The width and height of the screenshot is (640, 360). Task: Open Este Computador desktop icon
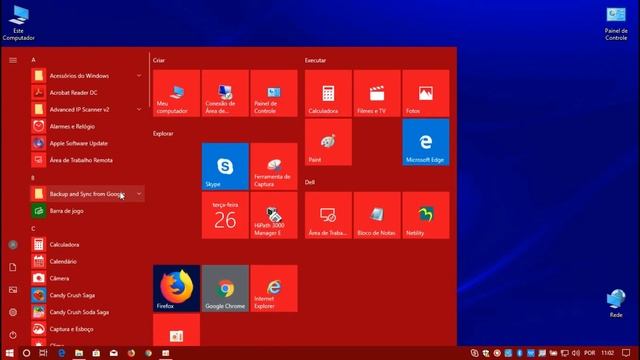pos(18,22)
